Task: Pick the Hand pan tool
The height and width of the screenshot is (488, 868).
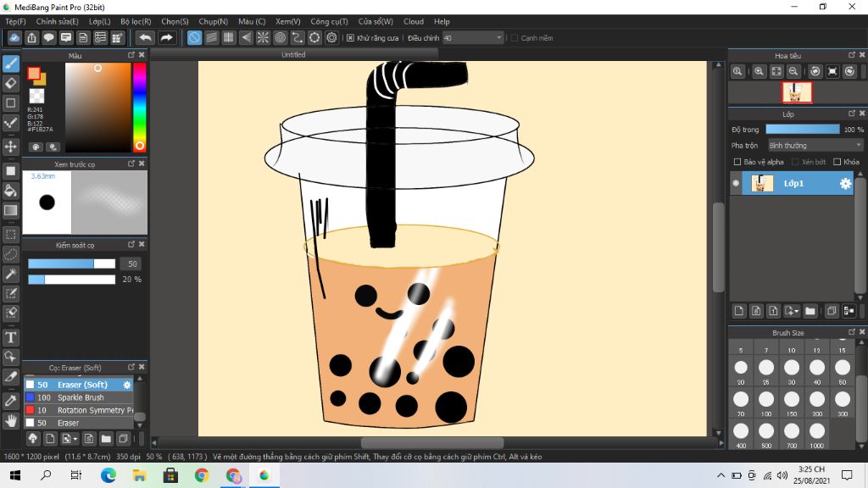Action: (x=11, y=420)
